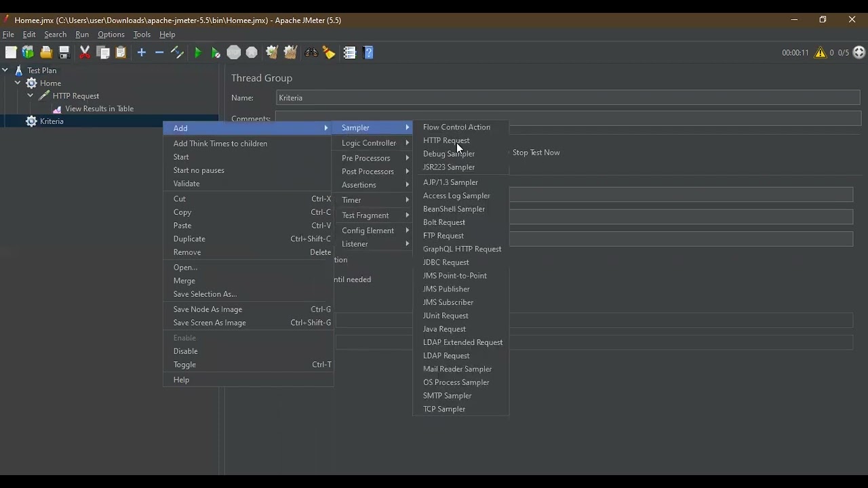Expand the Config Element submenu
Screen dimensions: 868x488
click(372, 230)
